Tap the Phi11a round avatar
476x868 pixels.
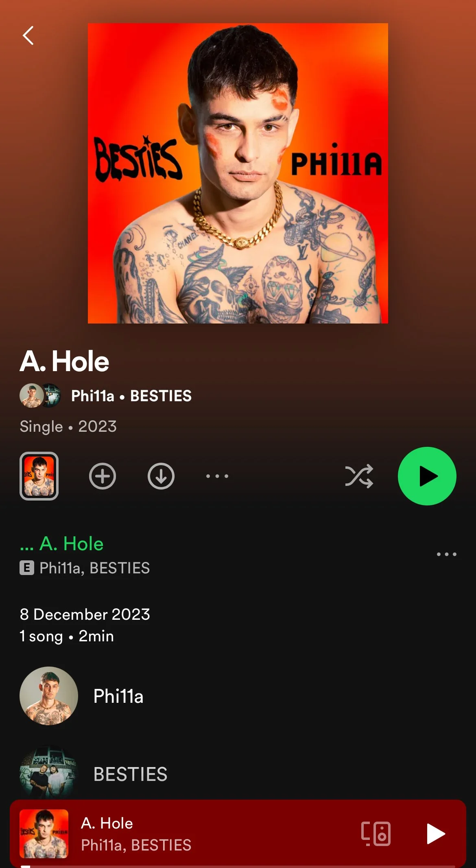[x=49, y=696]
